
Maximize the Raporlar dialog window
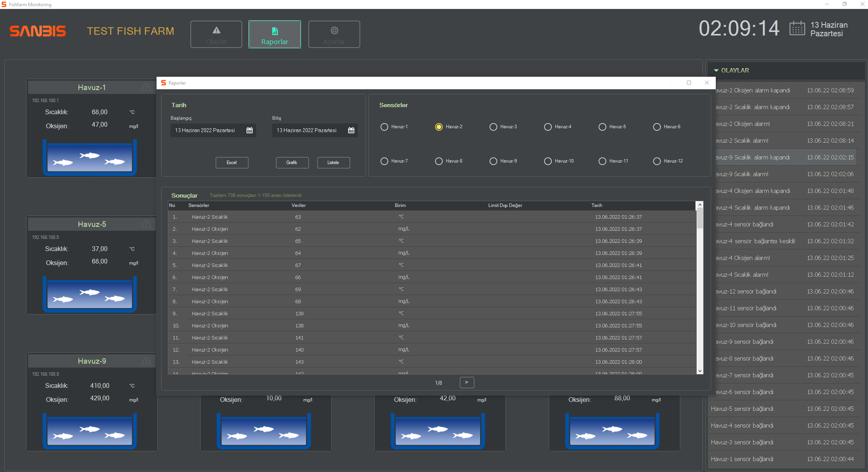[689, 83]
